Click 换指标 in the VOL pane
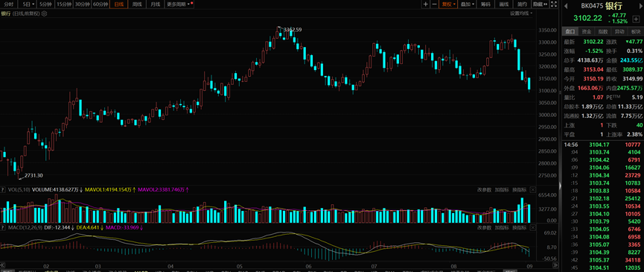Screen dimensions: 644x272 pyautogui.click(x=519, y=190)
